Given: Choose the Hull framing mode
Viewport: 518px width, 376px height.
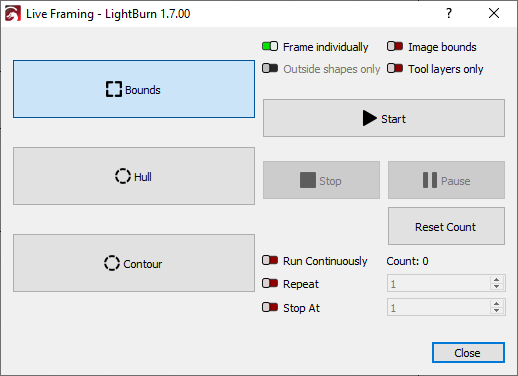Looking at the screenshot, I should click(134, 176).
